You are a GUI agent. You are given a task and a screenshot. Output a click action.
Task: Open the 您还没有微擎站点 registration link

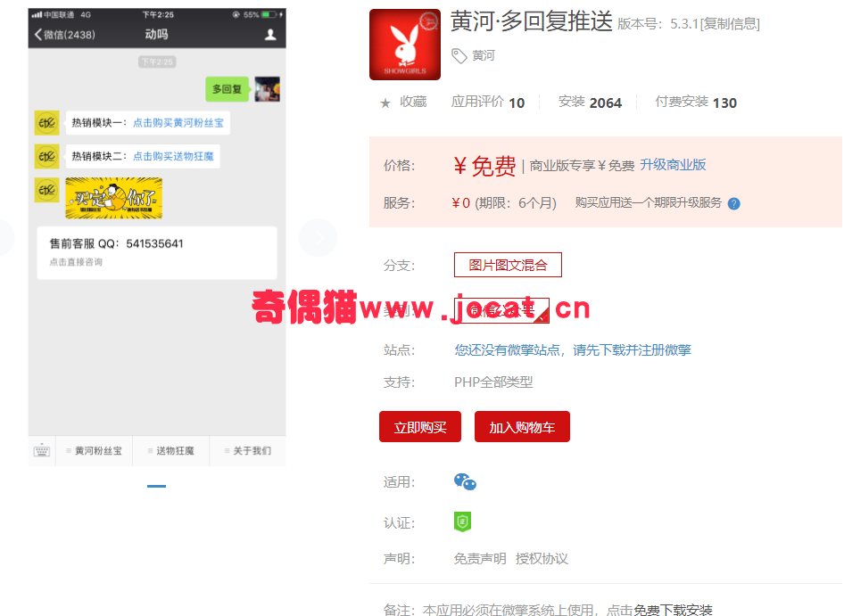[573, 350]
